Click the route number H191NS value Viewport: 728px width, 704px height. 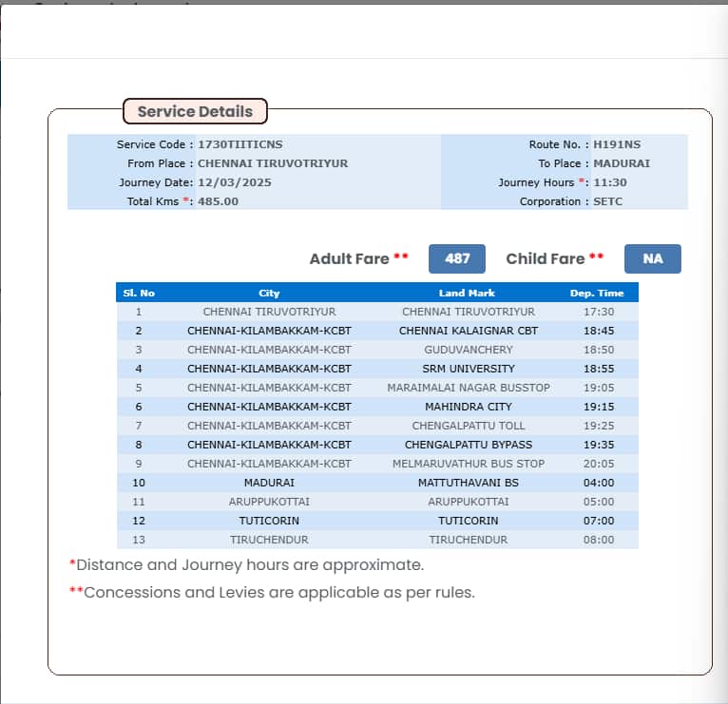click(617, 144)
